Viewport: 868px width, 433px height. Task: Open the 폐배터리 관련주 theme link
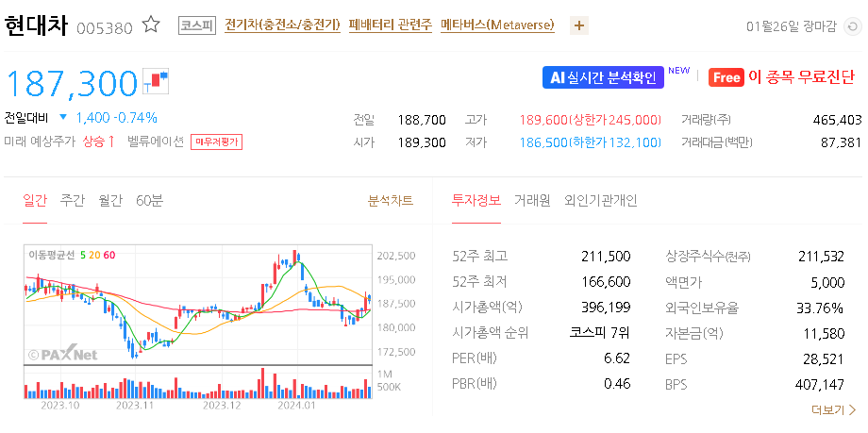pyautogui.click(x=391, y=25)
